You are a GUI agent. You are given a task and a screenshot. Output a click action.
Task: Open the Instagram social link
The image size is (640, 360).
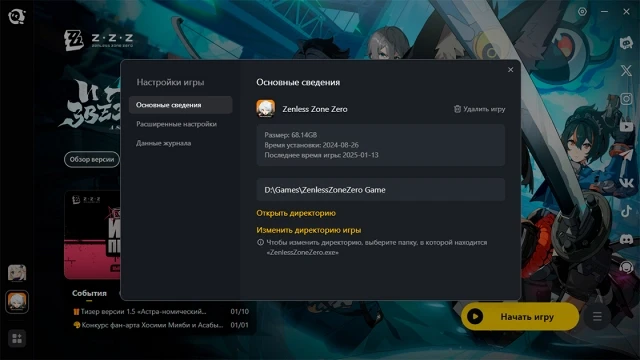[626, 99]
